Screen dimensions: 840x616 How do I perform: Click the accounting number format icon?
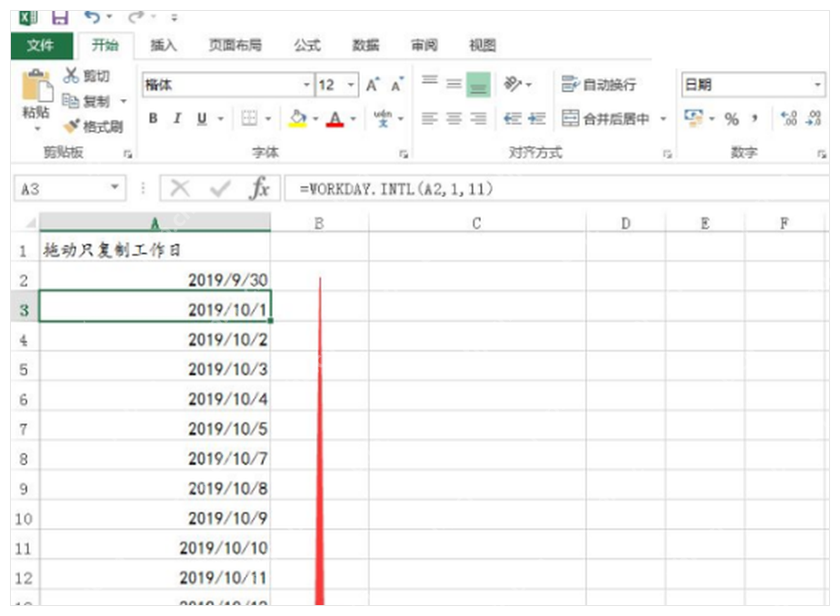tap(694, 118)
